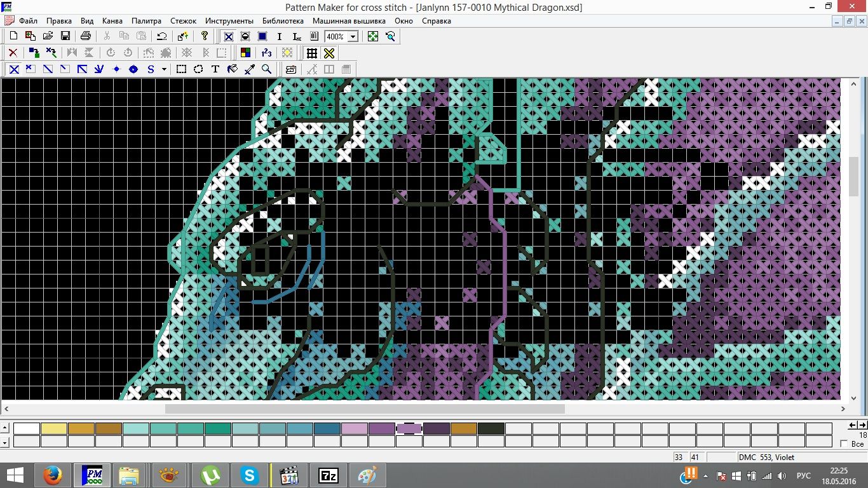Choose the Fill bucket tool
This screenshot has height=488, width=868.
click(x=233, y=69)
